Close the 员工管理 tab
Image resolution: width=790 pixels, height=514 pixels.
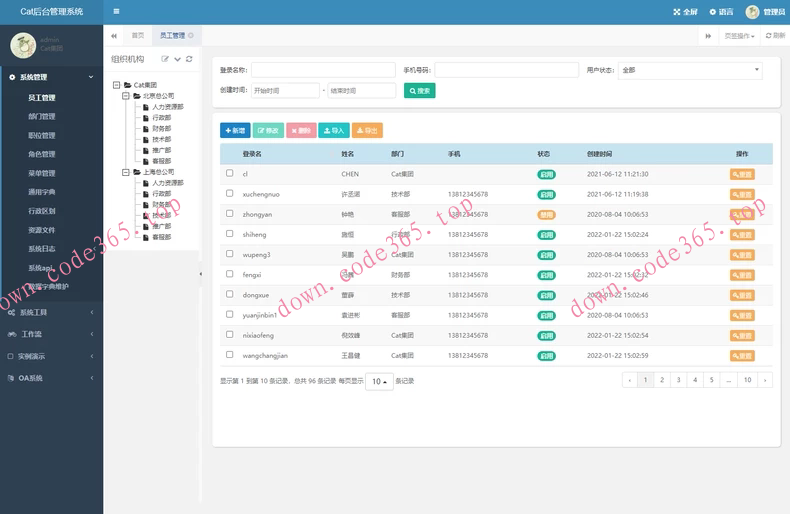coord(191,35)
